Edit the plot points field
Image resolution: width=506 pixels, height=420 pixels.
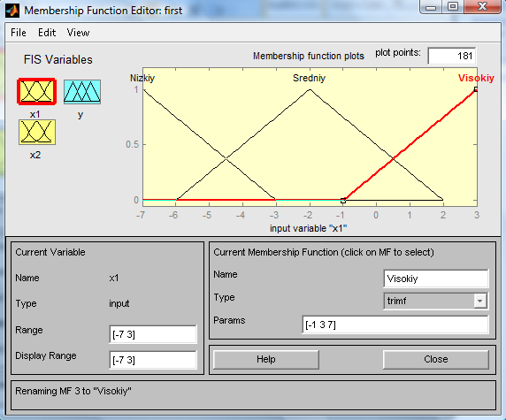(452, 56)
